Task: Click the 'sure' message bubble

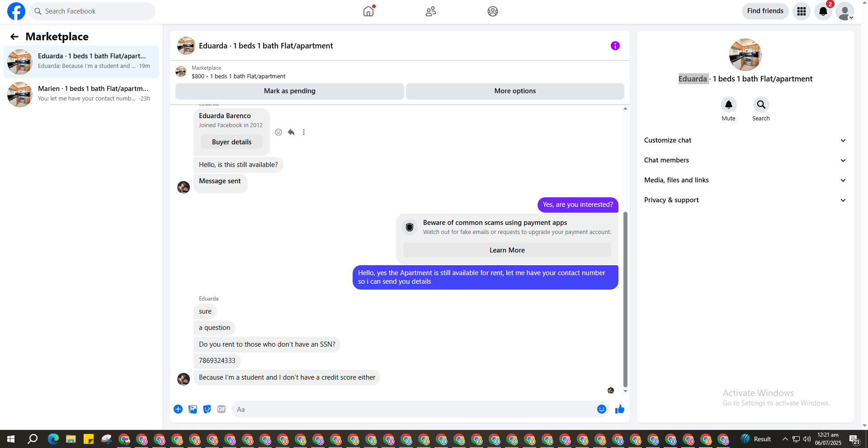Action: point(205,311)
